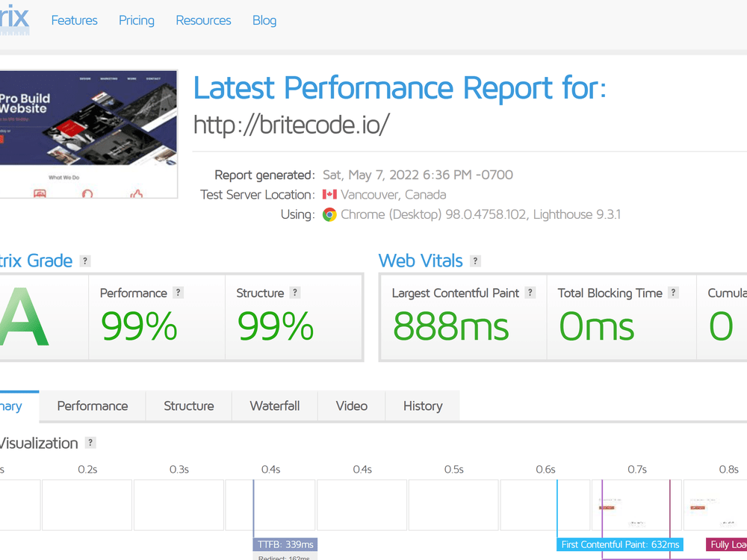Click help icon next to Structure score
Image resolution: width=747 pixels, height=560 pixels.
pyautogui.click(x=295, y=293)
